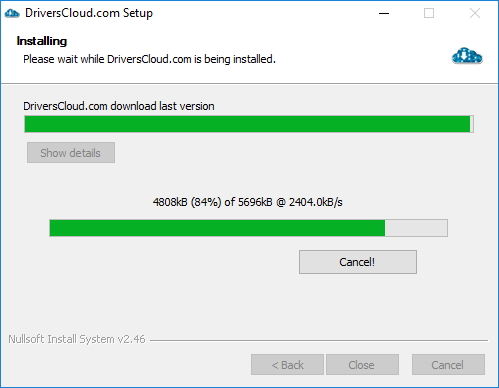This screenshot has width=499, height=388.
Task: Click the Installing heading
Action: (42, 41)
